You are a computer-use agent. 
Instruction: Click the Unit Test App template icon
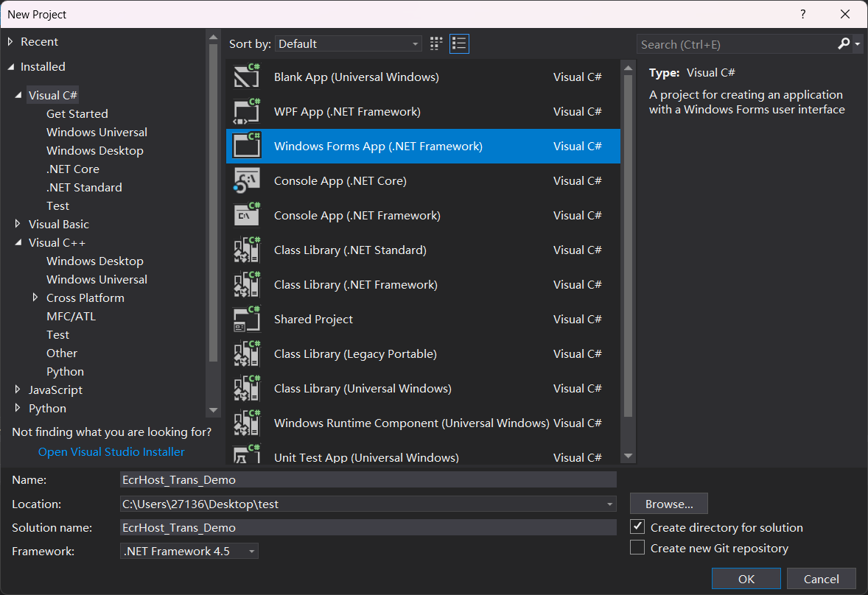coord(247,454)
